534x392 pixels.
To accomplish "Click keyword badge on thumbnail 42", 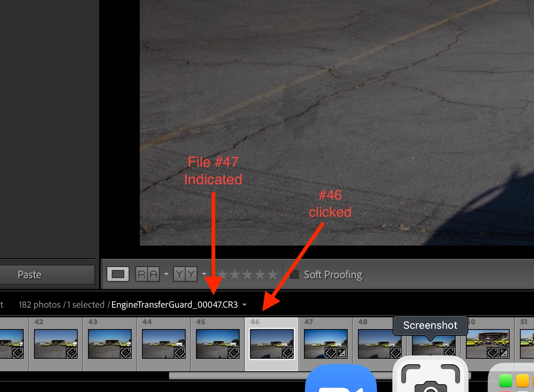I will point(72,353).
